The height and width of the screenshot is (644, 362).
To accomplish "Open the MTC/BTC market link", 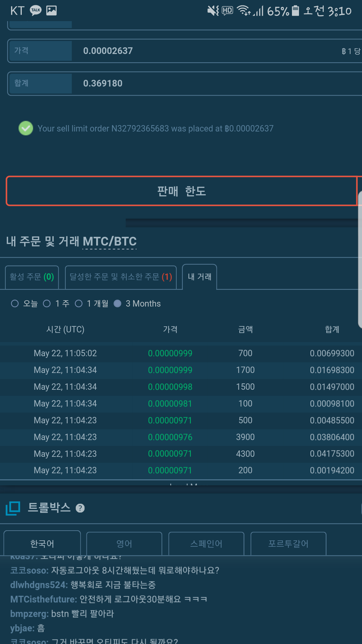I will pyautogui.click(x=110, y=241).
